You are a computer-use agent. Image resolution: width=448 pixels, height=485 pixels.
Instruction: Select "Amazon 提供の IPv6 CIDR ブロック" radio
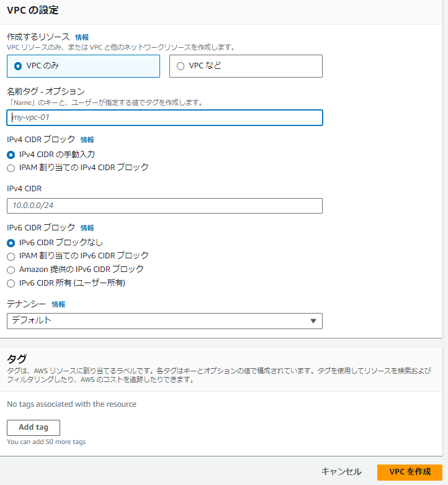(11, 270)
